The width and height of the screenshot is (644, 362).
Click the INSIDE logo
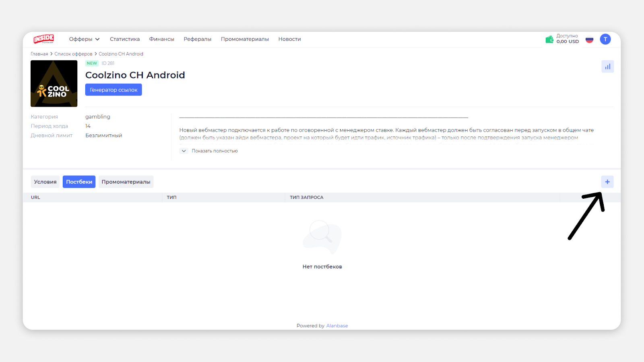(43, 39)
